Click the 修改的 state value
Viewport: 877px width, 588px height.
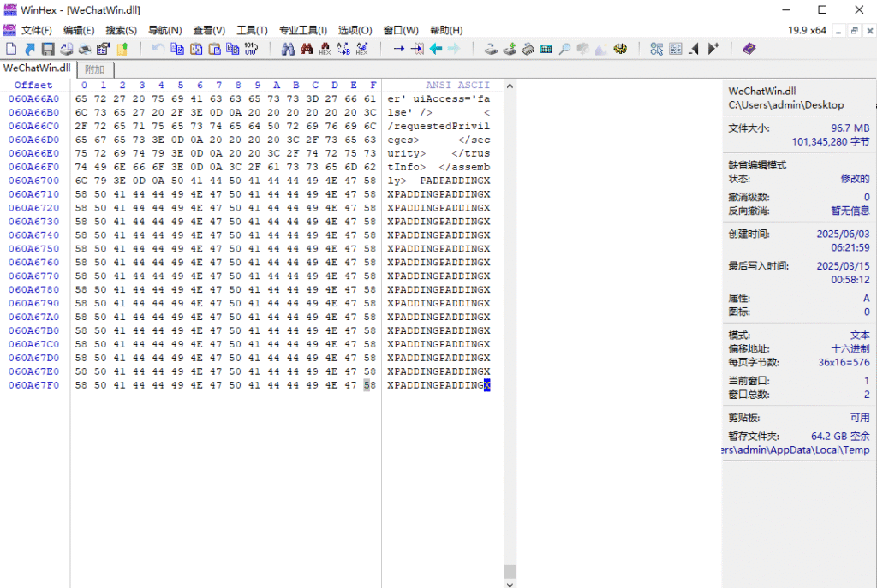point(856,179)
